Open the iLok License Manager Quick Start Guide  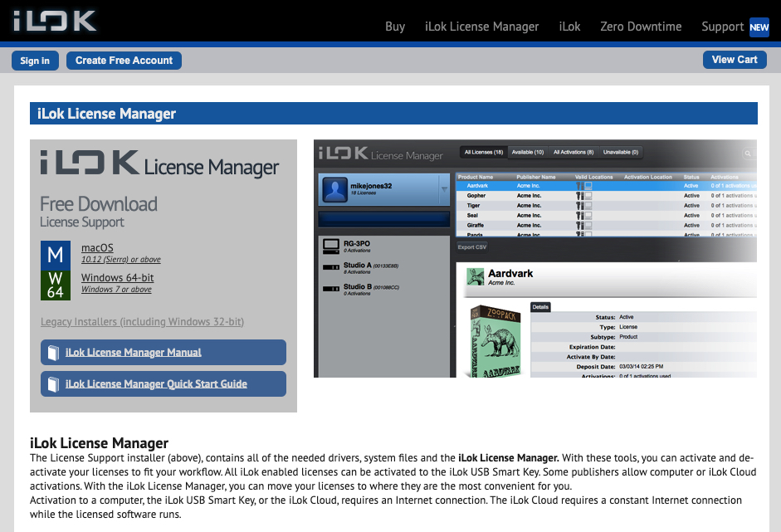click(156, 384)
